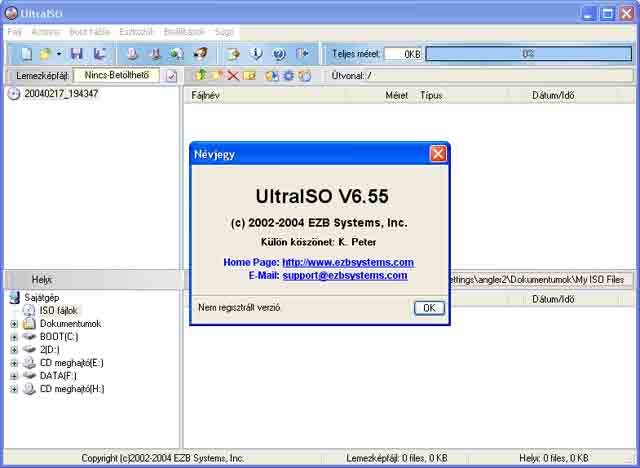Expand the DATA(F:) drive node

(14, 376)
